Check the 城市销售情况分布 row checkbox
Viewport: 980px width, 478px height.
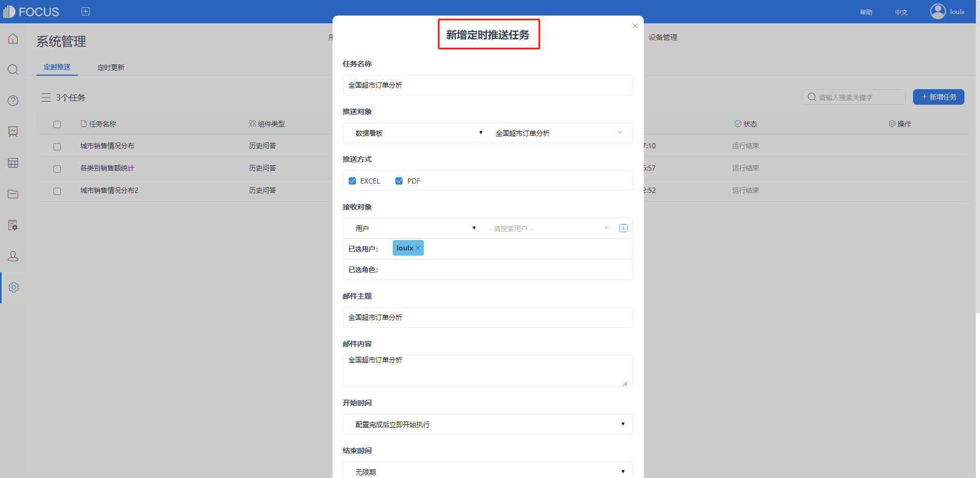tap(57, 147)
